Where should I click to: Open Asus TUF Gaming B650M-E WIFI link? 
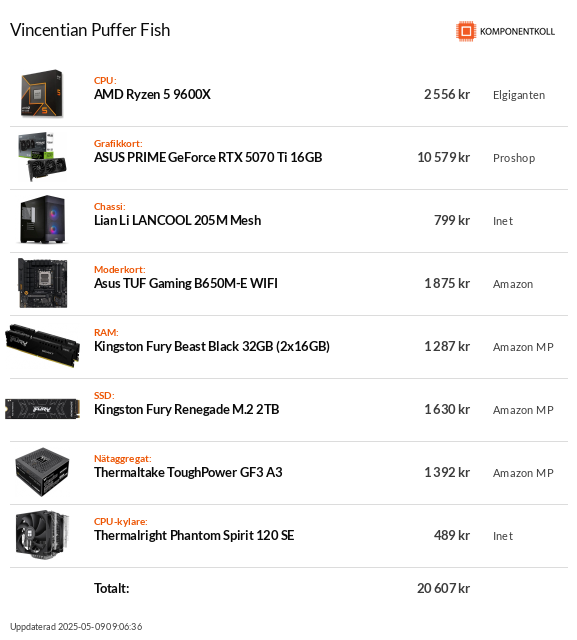(186, 283)
